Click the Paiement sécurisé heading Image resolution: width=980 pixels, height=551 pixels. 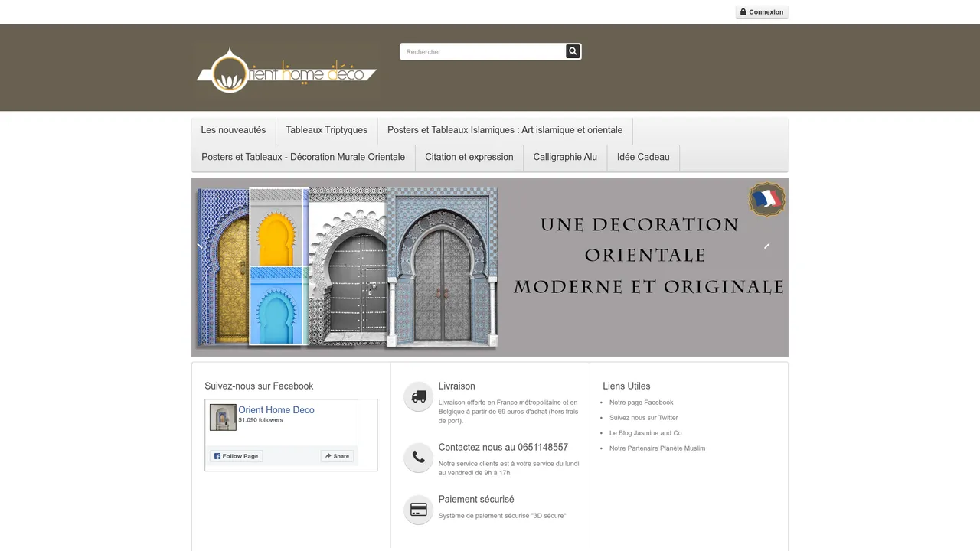(x=476, y=500)
